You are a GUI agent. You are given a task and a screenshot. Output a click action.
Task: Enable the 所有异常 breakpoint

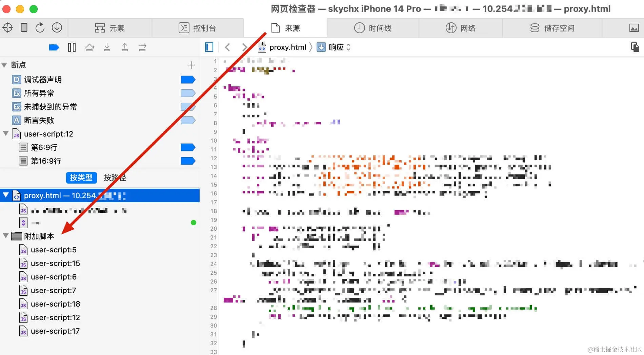188,93
